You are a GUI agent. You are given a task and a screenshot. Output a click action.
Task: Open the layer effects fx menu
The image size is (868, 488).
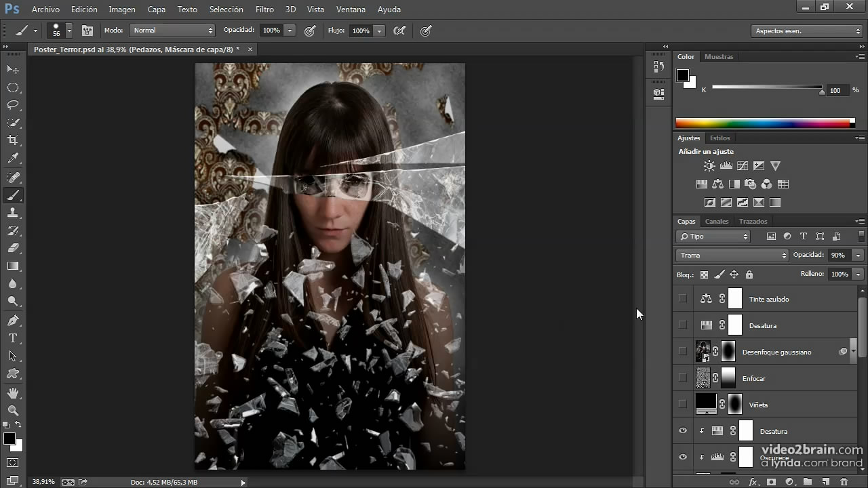(x=753, y=482)
